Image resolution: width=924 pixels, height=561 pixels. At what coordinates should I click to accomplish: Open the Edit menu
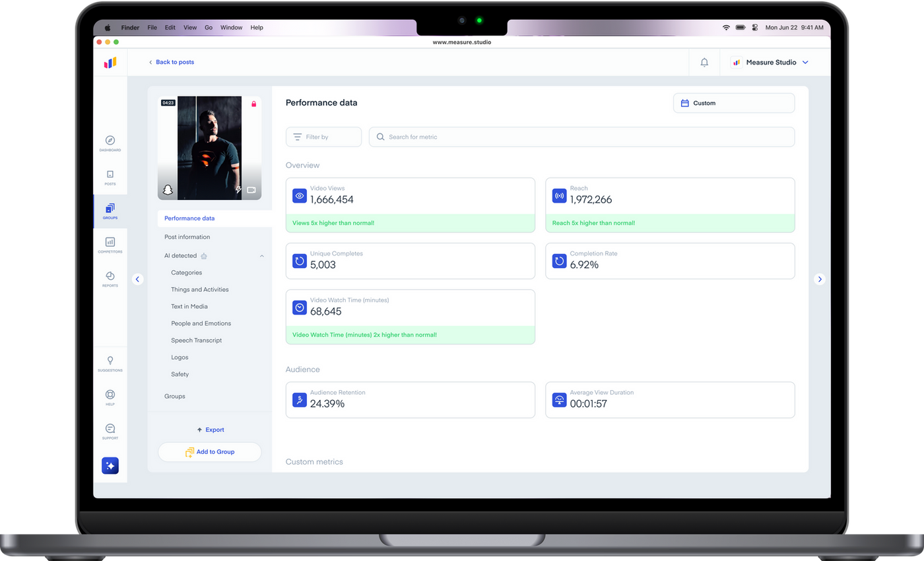(x=170, y=28)
